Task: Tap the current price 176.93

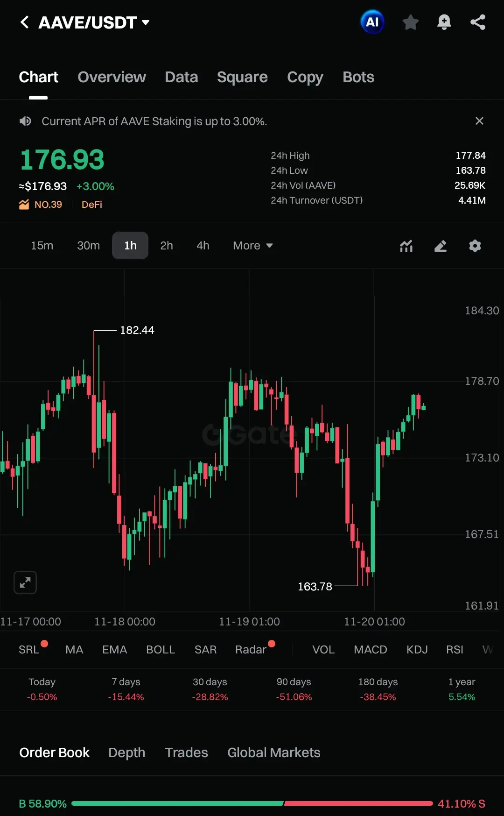Action: [62, 160]
